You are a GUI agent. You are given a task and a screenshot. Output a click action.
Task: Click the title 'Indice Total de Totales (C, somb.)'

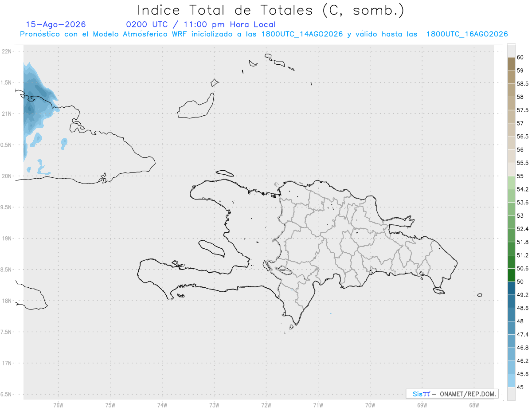click(x=271, y=10)
